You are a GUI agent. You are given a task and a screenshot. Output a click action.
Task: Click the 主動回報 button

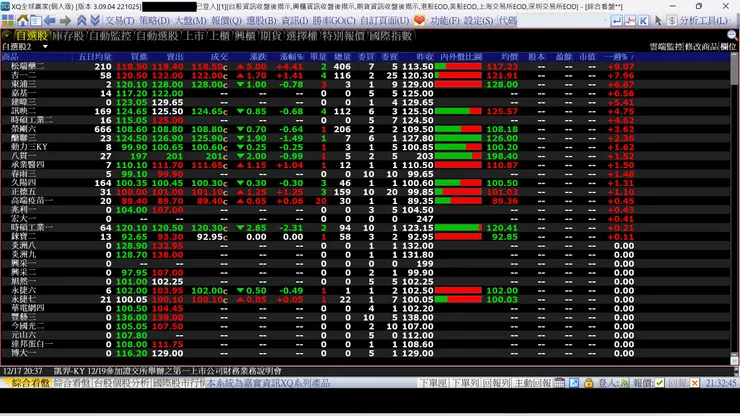coord(532,383)
